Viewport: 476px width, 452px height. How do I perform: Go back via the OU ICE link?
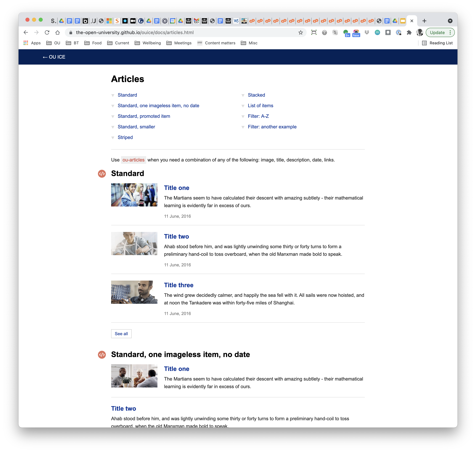coord(54,57)
